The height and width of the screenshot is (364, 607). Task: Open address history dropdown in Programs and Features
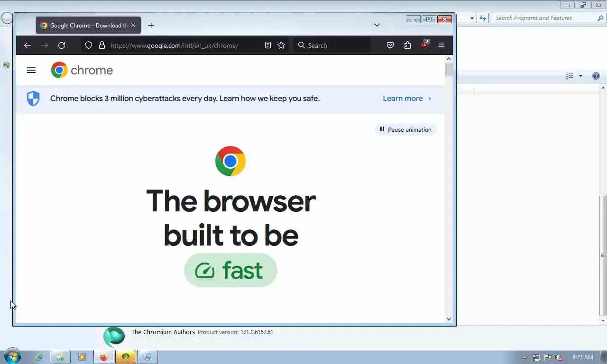[472, 18]
